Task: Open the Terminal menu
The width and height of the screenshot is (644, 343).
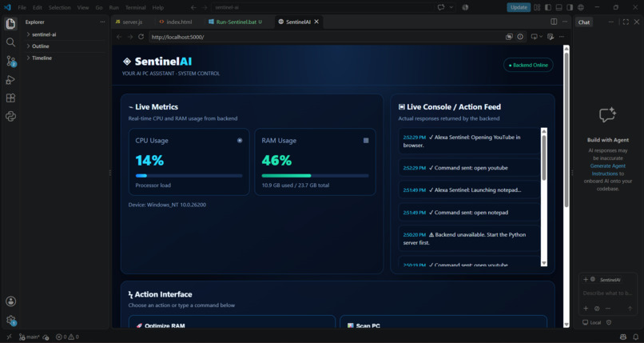Action: (x=135, y=7)
